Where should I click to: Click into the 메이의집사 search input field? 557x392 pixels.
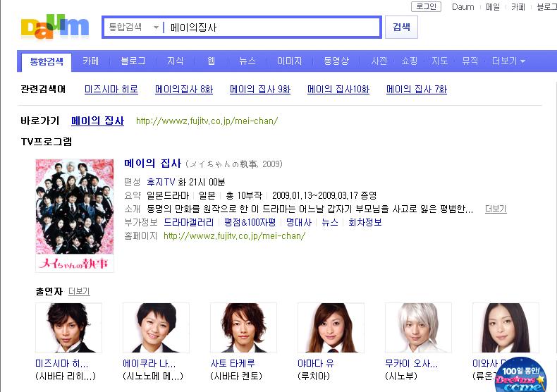tap(271, 27)
